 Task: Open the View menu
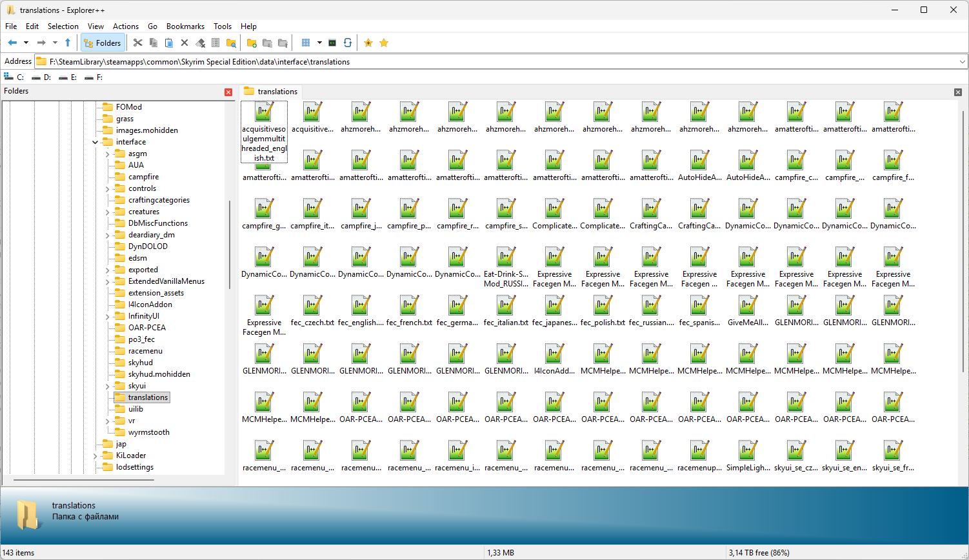click(x=95, y=26)
